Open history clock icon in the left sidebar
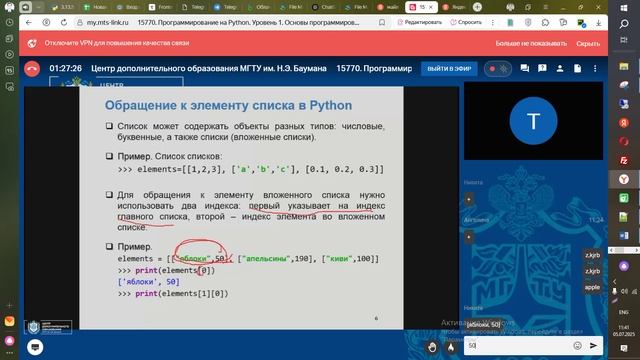640x360 pixels. [x=9, y=22]
